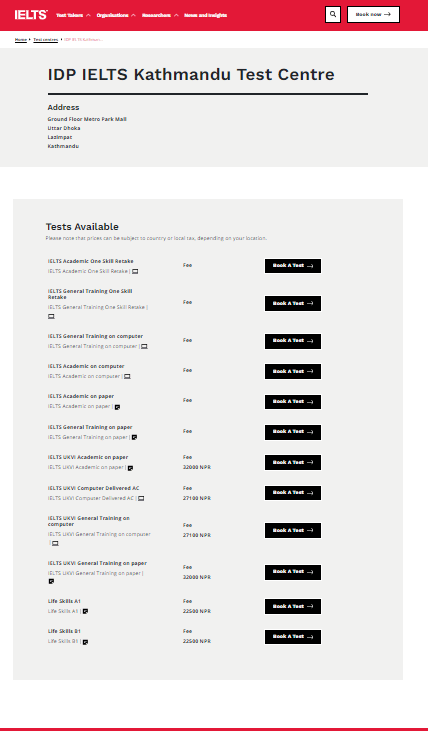Click computer icon beside UKVI Computer Delivered AC
Viewport: 428px width, 731px height.
[x=141, y=498]
